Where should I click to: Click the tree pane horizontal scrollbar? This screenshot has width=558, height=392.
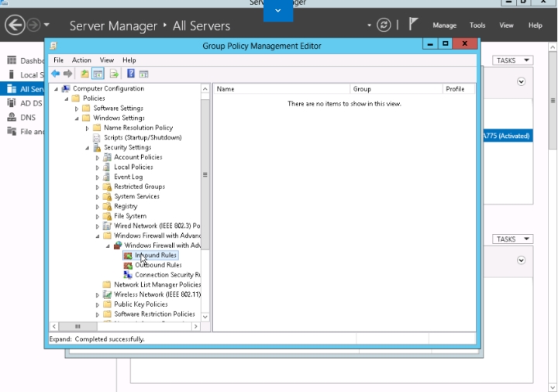[x=124, y=327]
